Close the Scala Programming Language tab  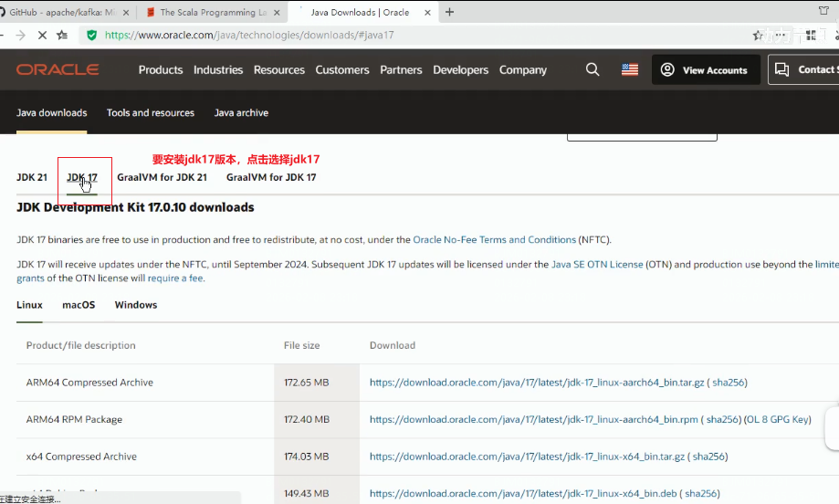pos(277,12)
